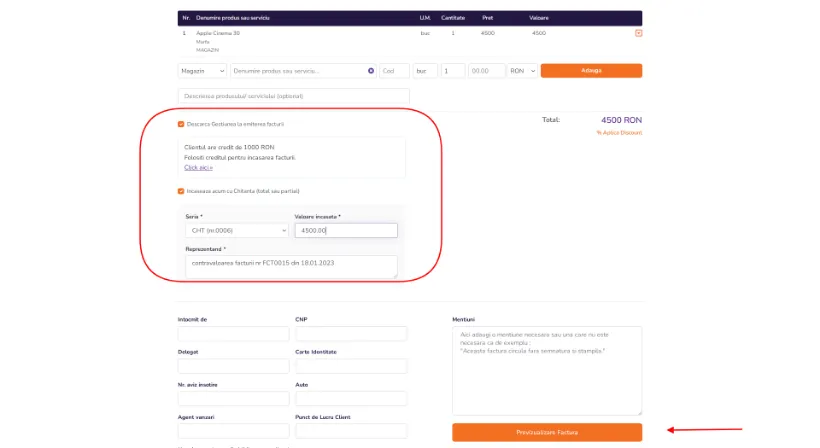The height and width of the screenshot is (448, 820).
Task: Click the Adauga button
Action: coord(591,71)
